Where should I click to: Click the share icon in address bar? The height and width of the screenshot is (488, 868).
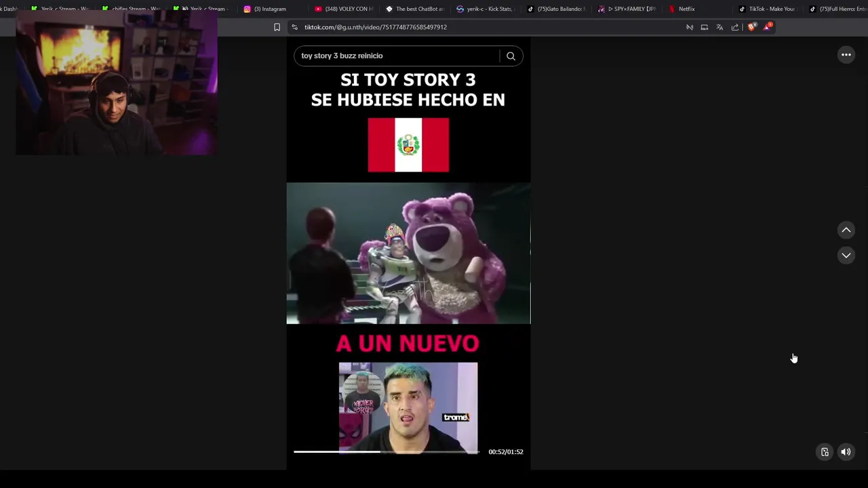735,27
